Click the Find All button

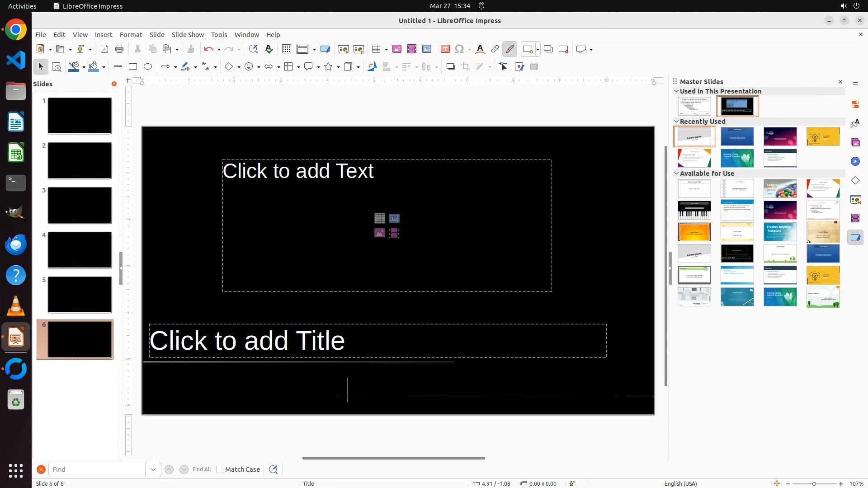coord(201,469)
